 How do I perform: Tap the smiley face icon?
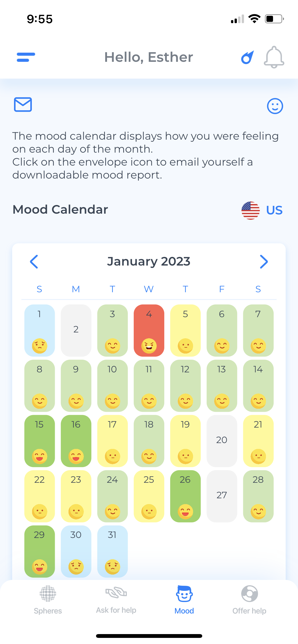coord(275,106)
